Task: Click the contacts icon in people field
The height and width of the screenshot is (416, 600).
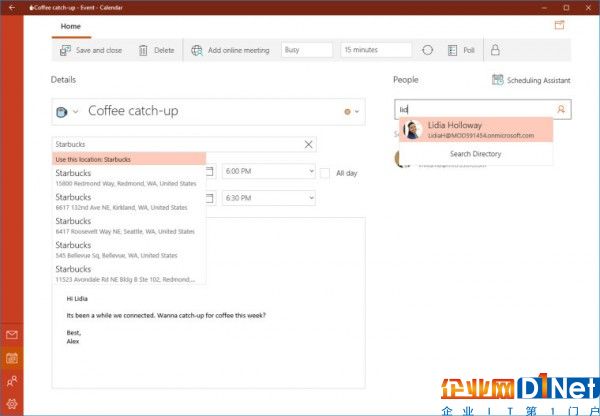Action: pyautogui.click(x=561, y=109)
